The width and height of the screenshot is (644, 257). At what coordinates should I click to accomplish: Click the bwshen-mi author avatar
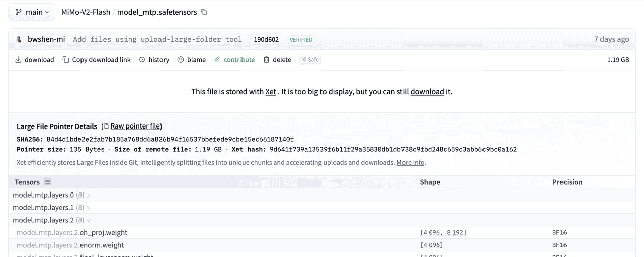pyautogui.click(x=19, y=40)
